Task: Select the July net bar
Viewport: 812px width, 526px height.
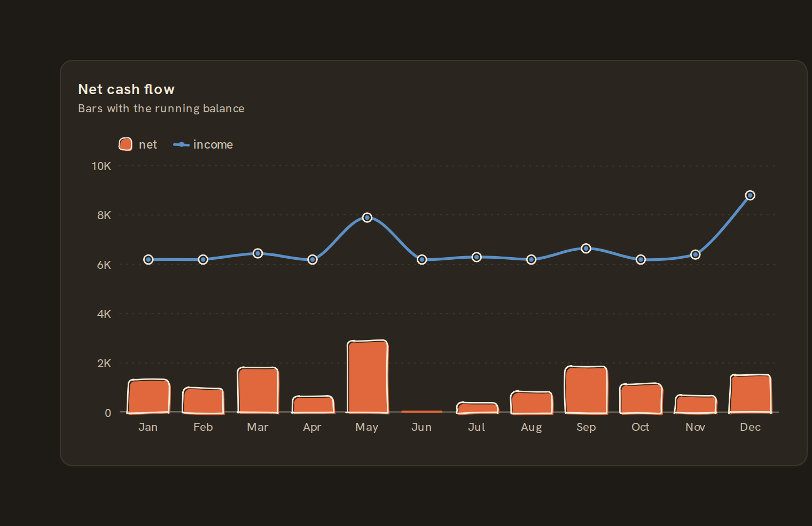Action: (477, 408)
